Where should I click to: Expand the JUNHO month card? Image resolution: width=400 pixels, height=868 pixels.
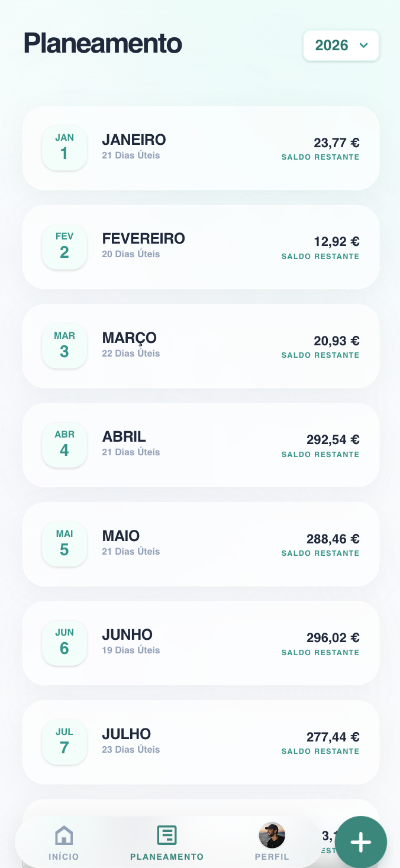pos(201,643)
